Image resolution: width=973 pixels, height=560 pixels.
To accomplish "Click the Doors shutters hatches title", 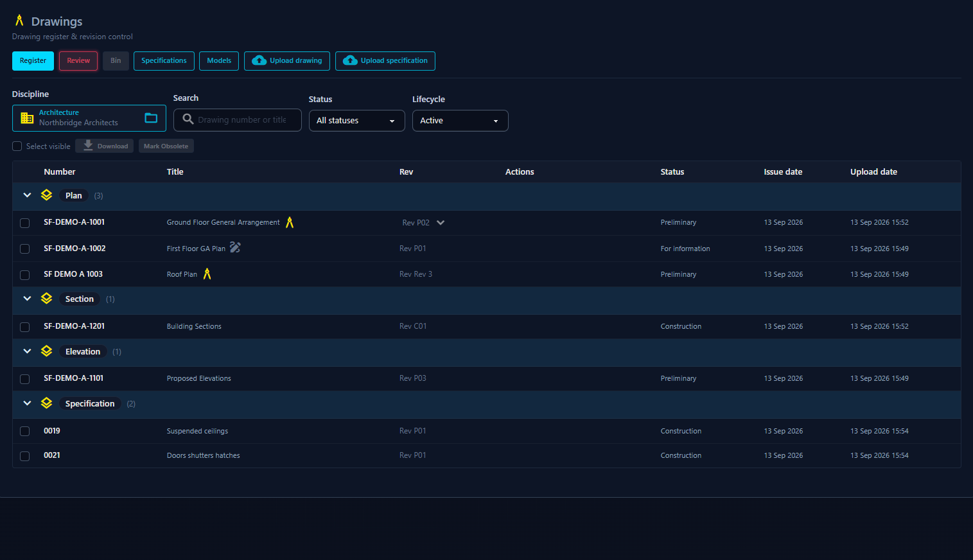I will click(203, 455).
